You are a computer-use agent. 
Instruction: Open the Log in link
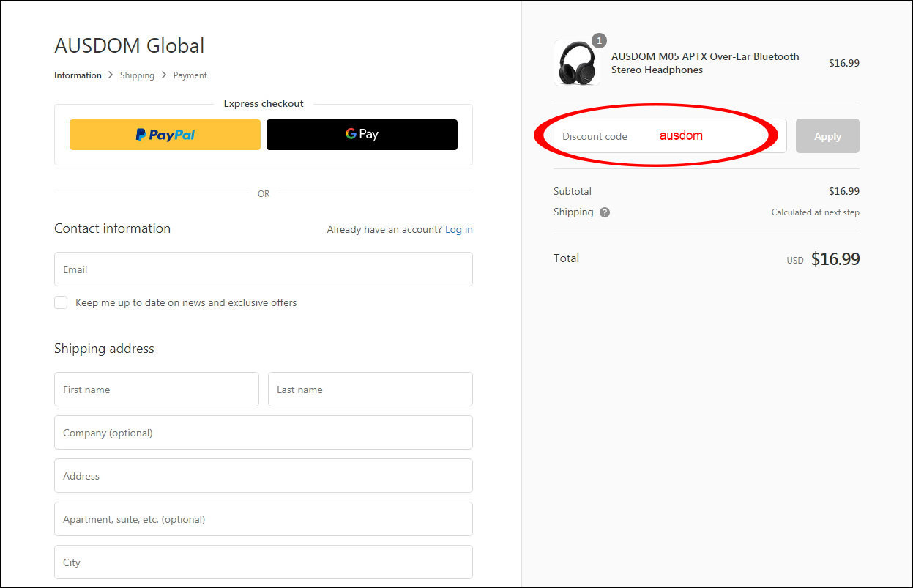coord(459,229)
